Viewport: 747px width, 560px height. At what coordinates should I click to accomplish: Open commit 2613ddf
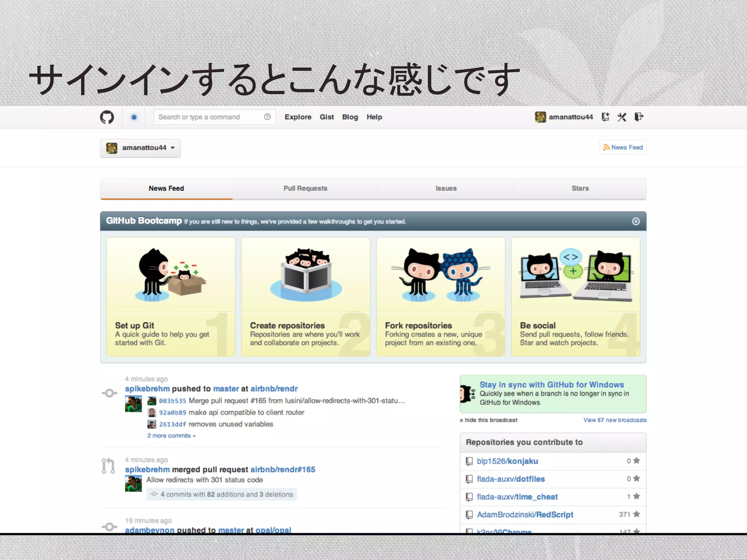173,424
